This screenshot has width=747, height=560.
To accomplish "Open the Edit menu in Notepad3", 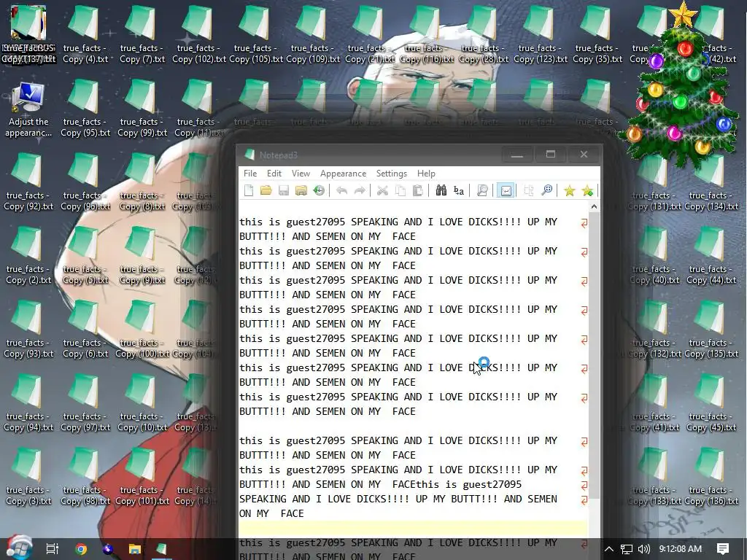I will click(274, 174).
